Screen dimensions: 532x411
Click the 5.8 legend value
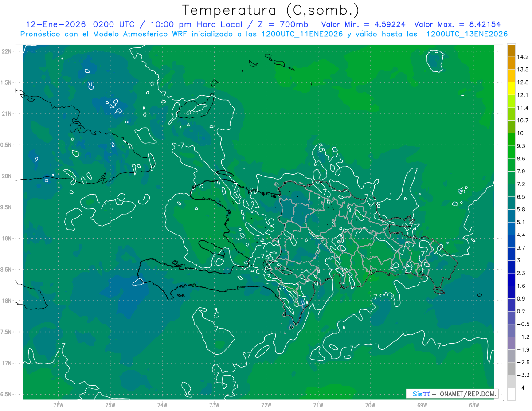tap(521, 210)
